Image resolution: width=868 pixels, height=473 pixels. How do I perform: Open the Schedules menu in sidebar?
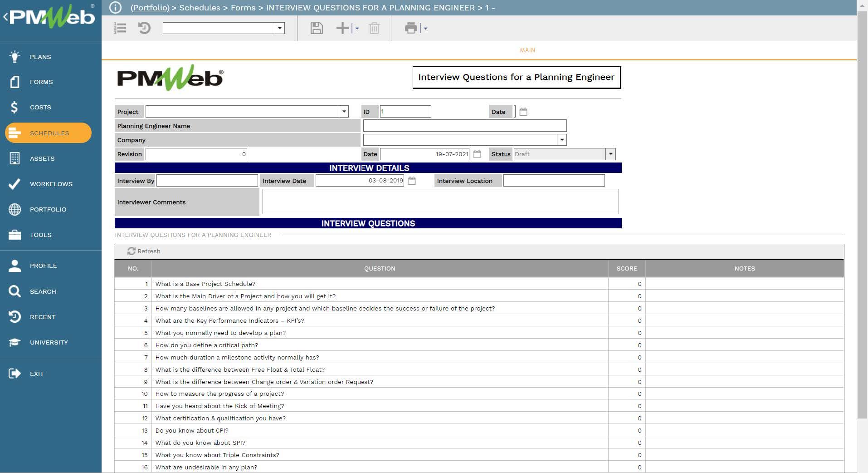49,133
